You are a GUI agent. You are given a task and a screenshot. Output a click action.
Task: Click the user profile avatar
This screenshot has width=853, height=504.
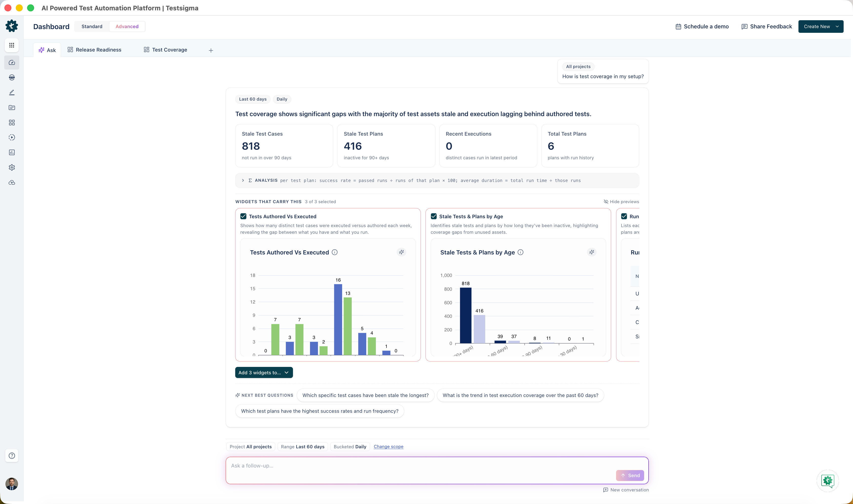pos(12,484)
